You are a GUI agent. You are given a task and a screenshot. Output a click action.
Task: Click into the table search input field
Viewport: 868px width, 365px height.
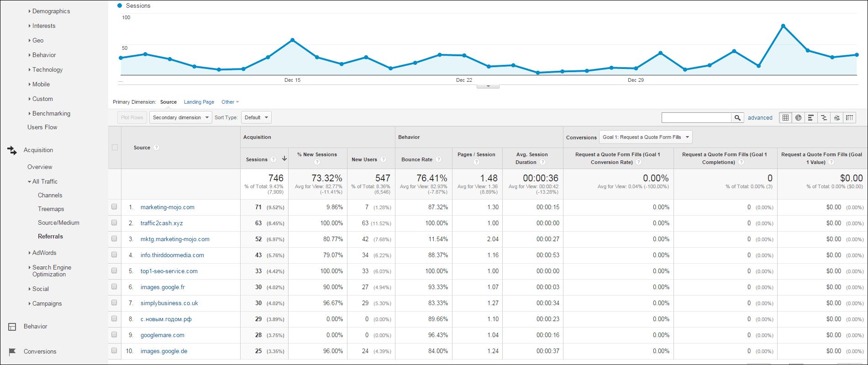[696, 118]
